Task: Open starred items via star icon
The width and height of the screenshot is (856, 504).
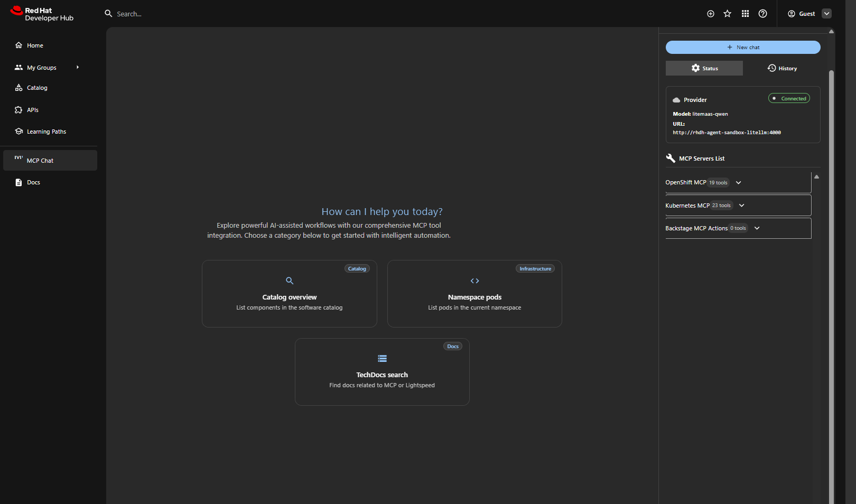Action: [728, 14]
